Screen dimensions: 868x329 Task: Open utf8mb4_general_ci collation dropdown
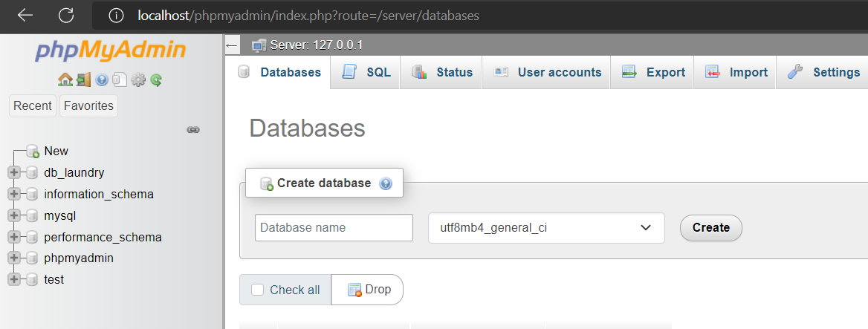546,228
